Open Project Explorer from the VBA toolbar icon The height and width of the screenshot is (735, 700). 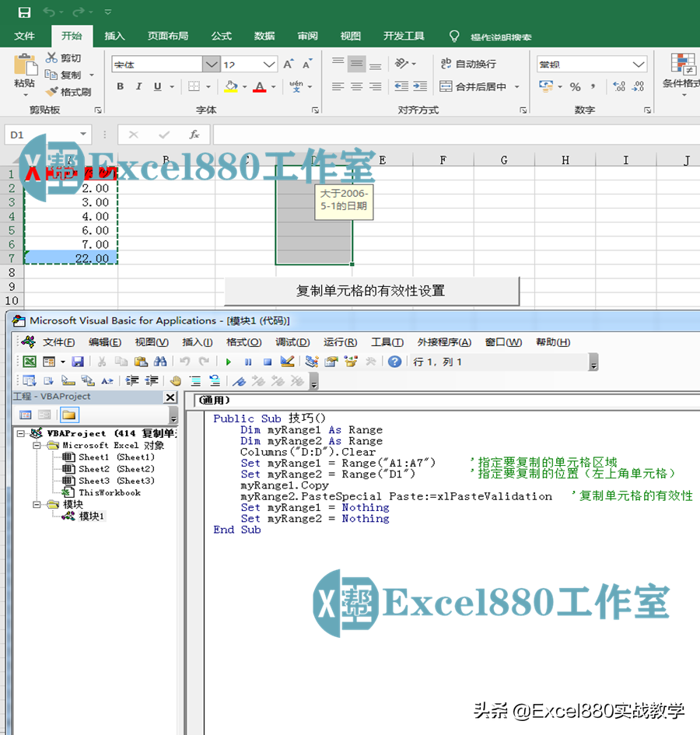[x=311, y=362]
